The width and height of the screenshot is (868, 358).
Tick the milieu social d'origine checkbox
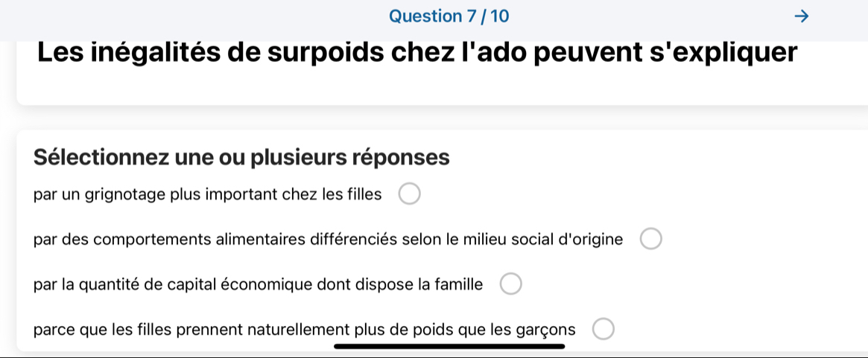(650, 240)
